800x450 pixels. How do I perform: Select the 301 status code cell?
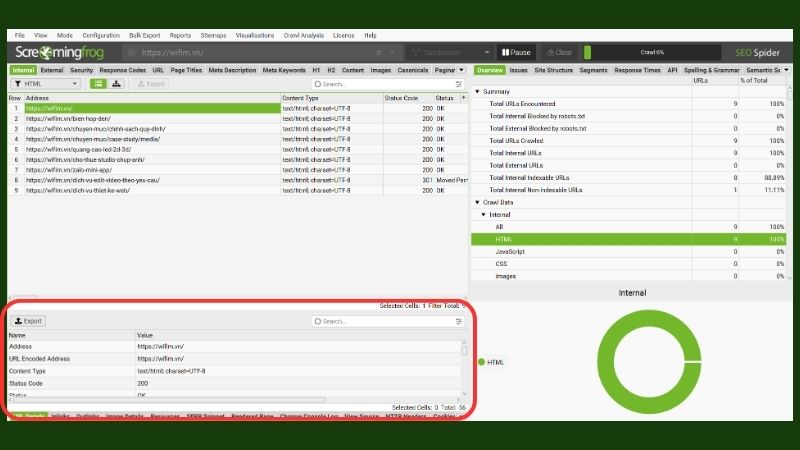pos(408,180)
